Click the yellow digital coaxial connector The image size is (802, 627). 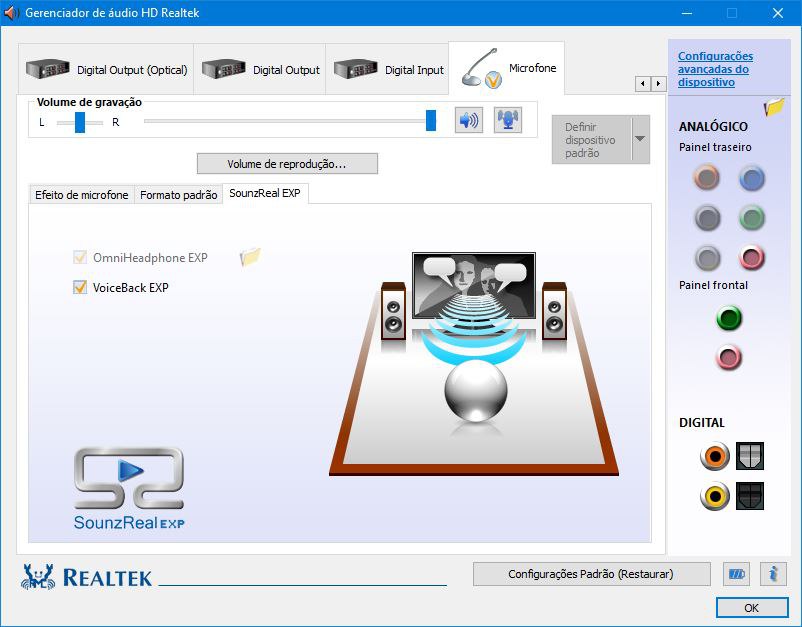coord(715,496)
